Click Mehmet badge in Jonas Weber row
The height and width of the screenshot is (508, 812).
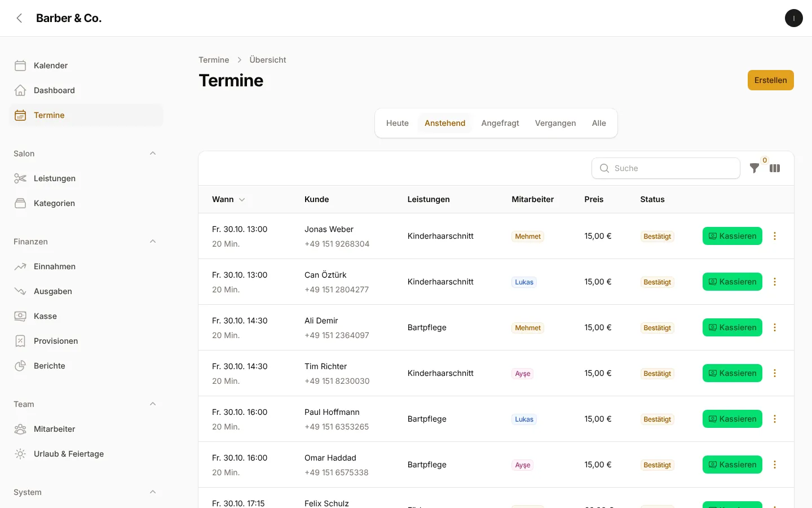(528, 237)
